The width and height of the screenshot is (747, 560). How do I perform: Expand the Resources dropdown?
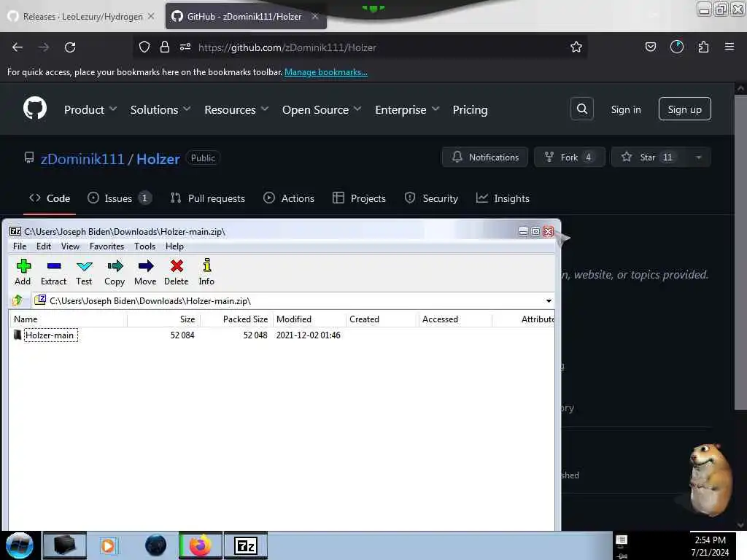[237, 109]
